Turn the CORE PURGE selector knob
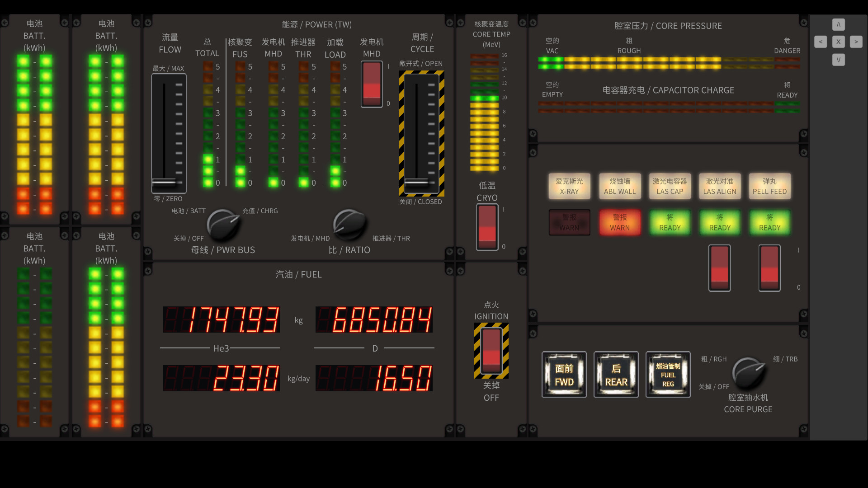The width and height of the screenshot is (868, 488). pos(748,373)
